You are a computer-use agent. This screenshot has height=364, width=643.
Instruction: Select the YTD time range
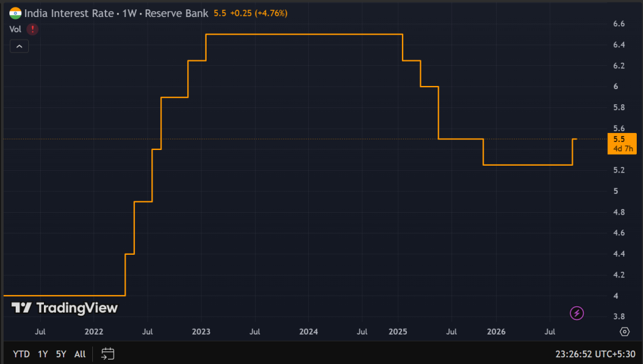pos(21,354)
